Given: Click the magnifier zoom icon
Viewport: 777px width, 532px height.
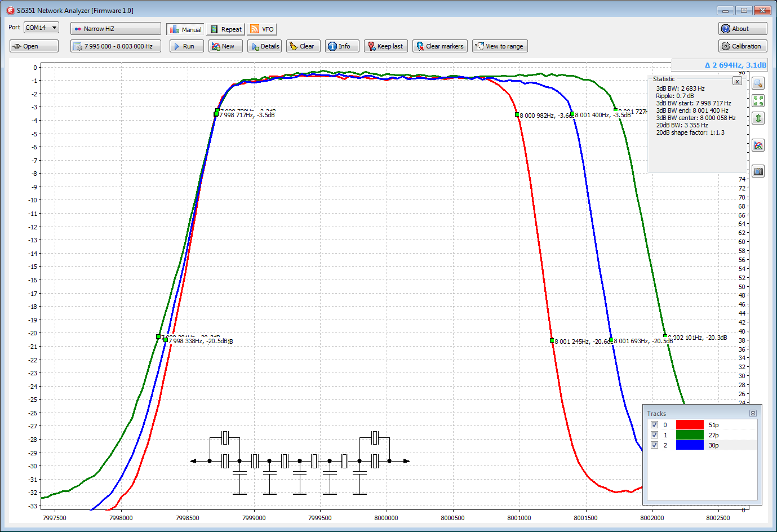Looking at the screenshot, I should pyautogui.click(x=758, y=83).
